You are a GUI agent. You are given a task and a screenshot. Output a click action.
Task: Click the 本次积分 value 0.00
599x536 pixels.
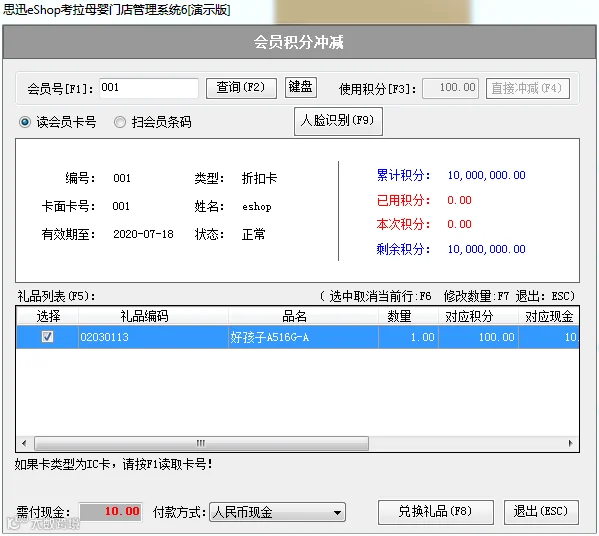(x=459, y=224)
